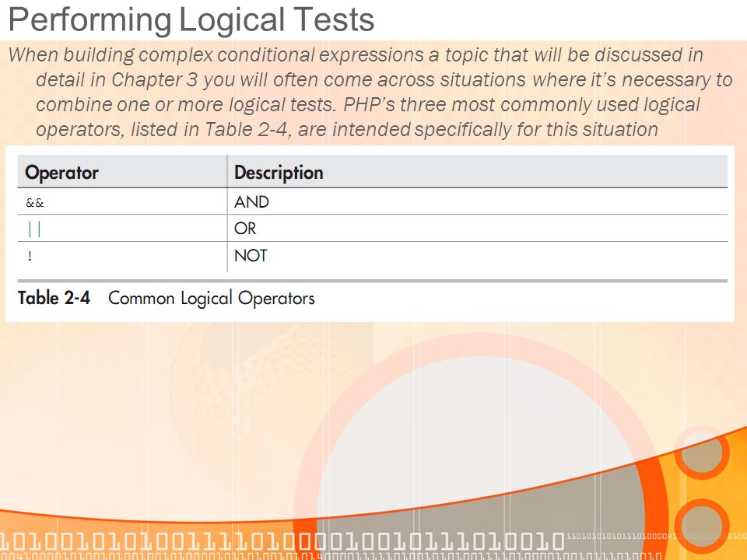Click the lower small orange circle graphic
The image size is (747, 560).
[x=702, y=527]
